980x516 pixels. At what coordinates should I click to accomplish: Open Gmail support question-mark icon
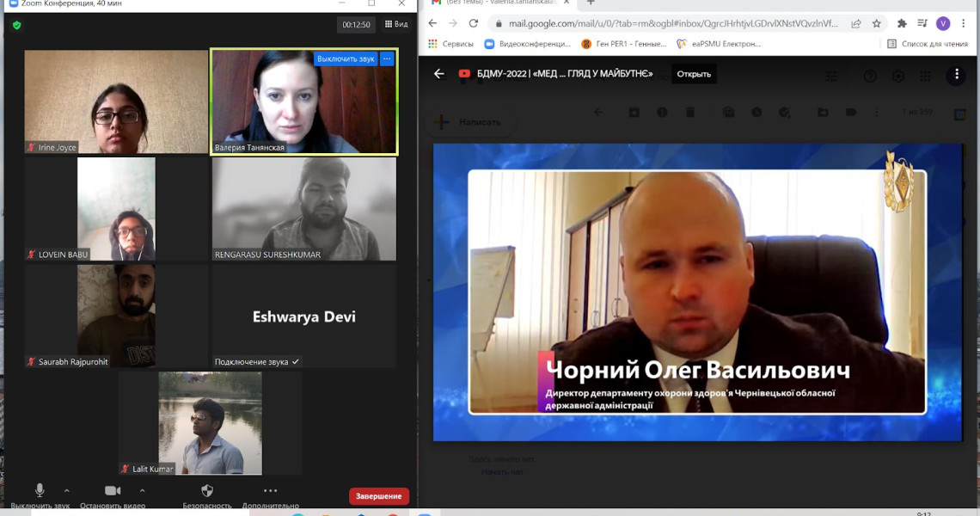pyautogui.click(x=870, y=77)
